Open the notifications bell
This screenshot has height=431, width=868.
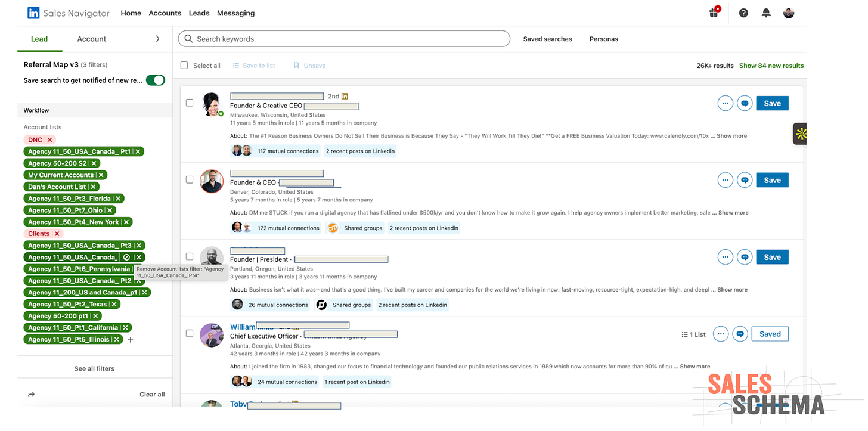point(766,13)
